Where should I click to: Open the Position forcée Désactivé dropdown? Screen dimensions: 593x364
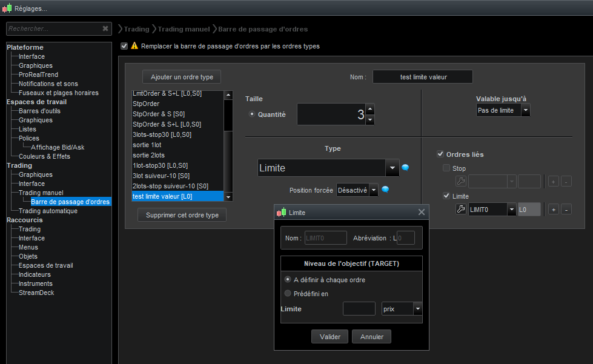tap(373, 190)
